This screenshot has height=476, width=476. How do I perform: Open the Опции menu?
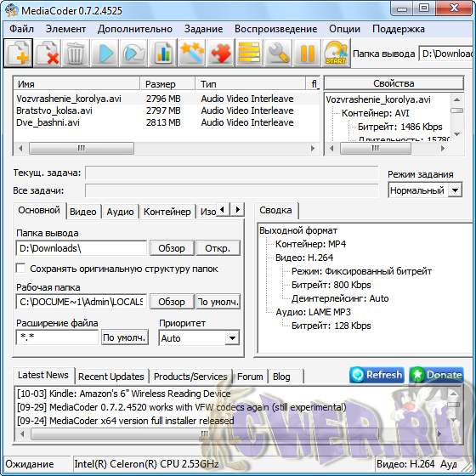tap(344, 29)
